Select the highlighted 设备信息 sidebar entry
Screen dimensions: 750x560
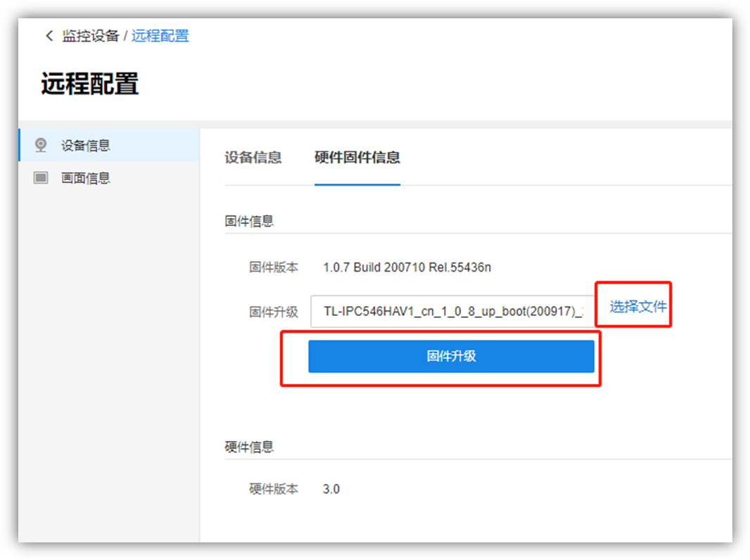[84, 145]
